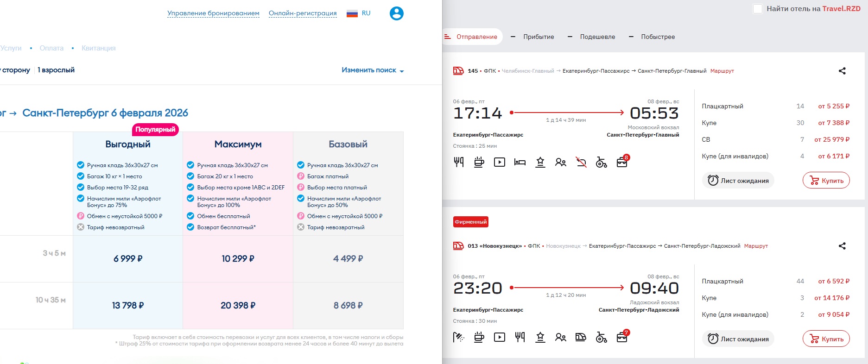Click services briefcase icon with badge 7
The width and height of the screenshot is (868, 364).
[x=623, y=336]
